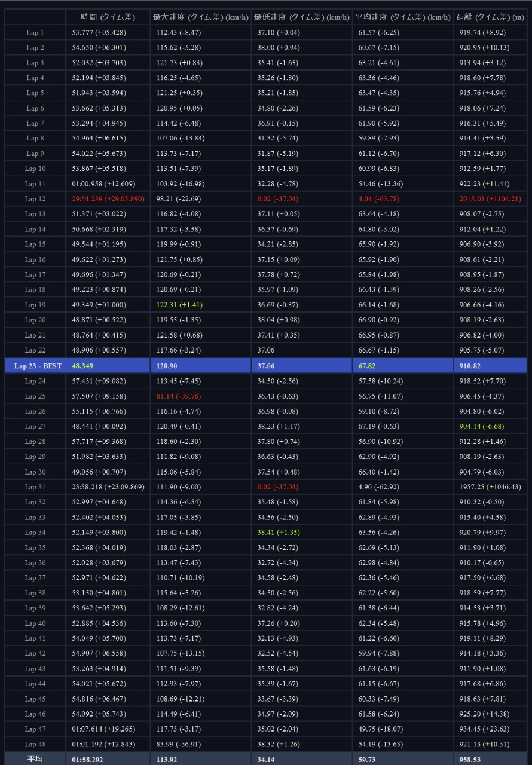Click best lap average speed 67.82

367,366
